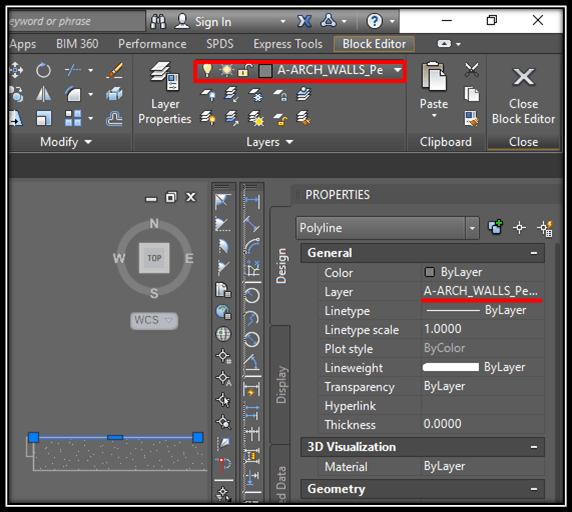Click the Lineweight ByLayer preview bar
Screen dimensions: 572x512
(x=451, y=367)
